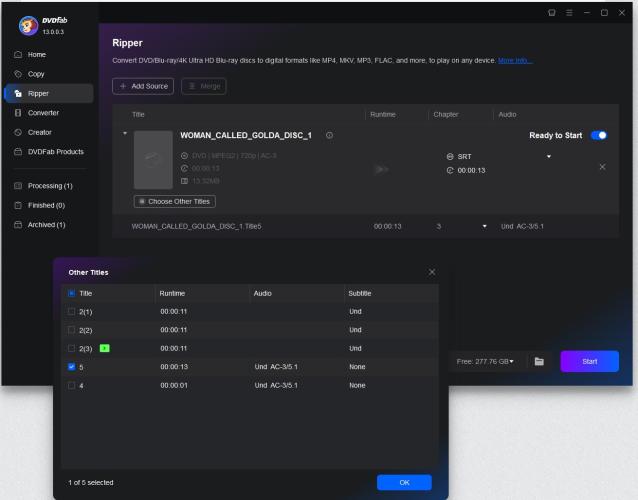View the Processing (1) queue
This screenshot has width=638, height=500.
(x=50, y=186)
